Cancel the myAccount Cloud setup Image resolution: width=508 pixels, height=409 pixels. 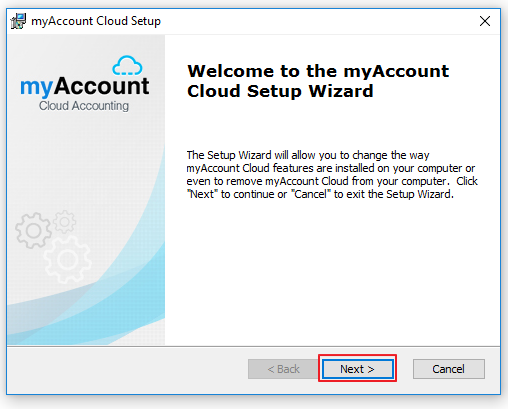coord(449,369)
